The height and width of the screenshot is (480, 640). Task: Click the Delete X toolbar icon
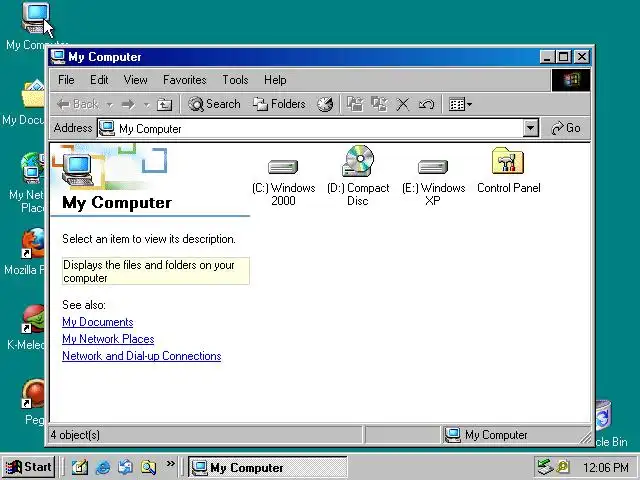(403, 104)
